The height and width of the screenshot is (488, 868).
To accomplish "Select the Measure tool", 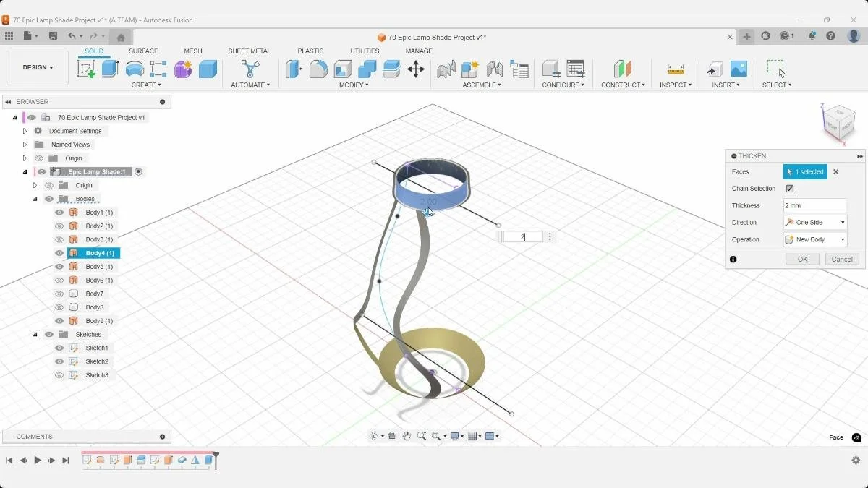I will coord(676,69).
